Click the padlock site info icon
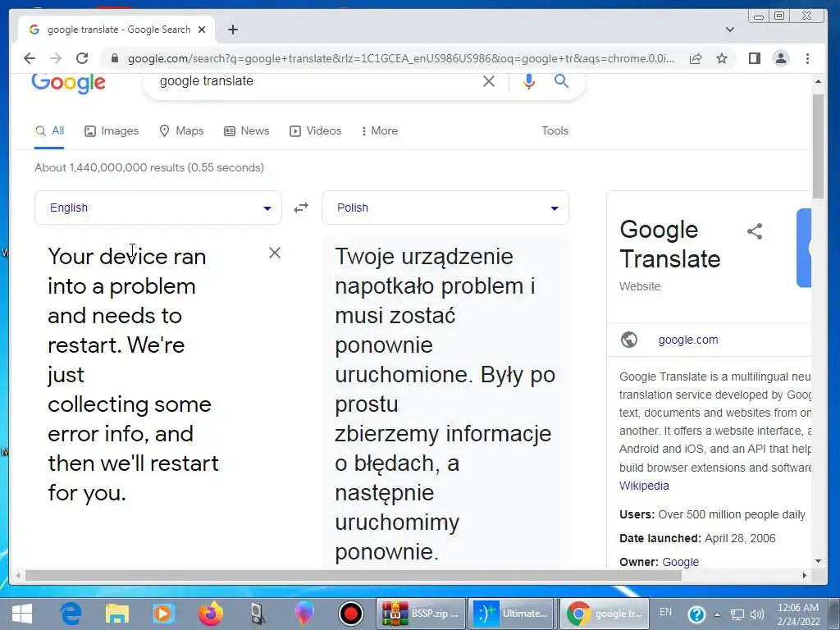This screenshot has width=840, height=630. pos(114,58)
